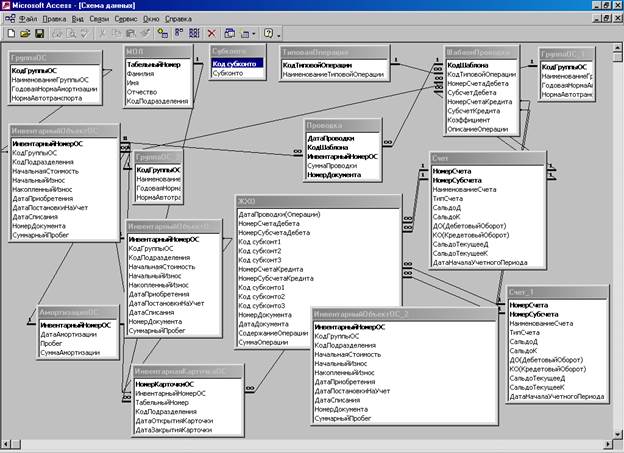Click the Show All Relationships icon
624x453 pixels.
click(x=193, y=33)
